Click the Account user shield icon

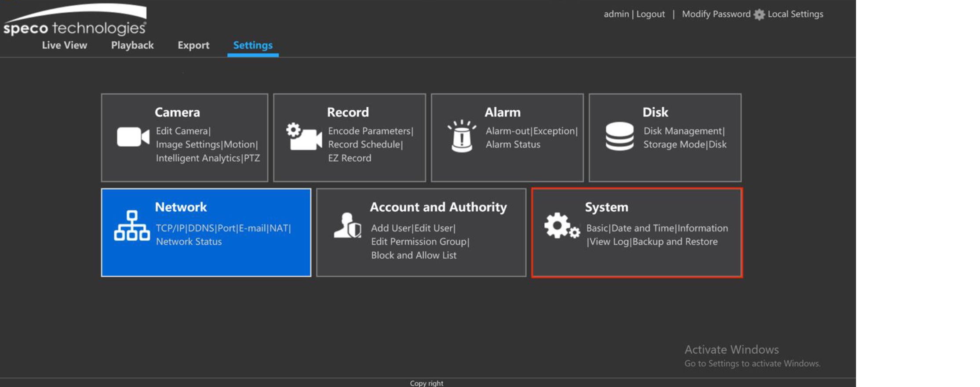347,226
